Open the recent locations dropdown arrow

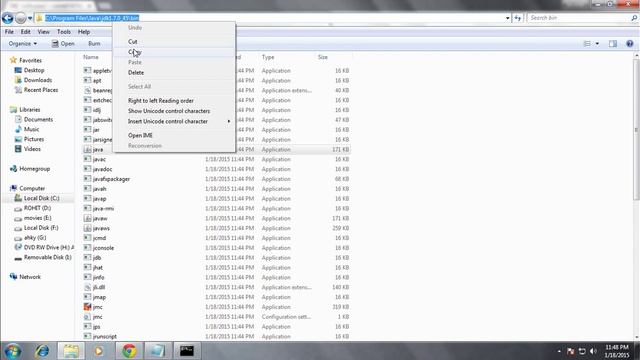click(30, 18)
